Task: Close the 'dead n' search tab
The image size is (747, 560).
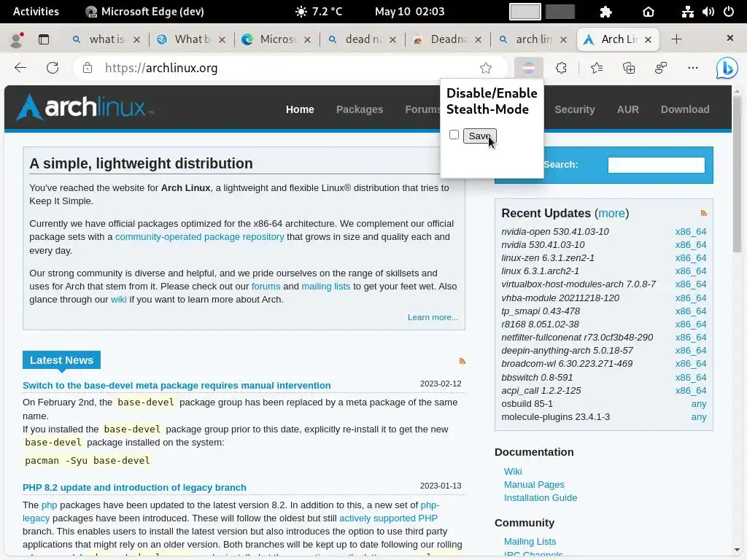Action: pos(392,40)
